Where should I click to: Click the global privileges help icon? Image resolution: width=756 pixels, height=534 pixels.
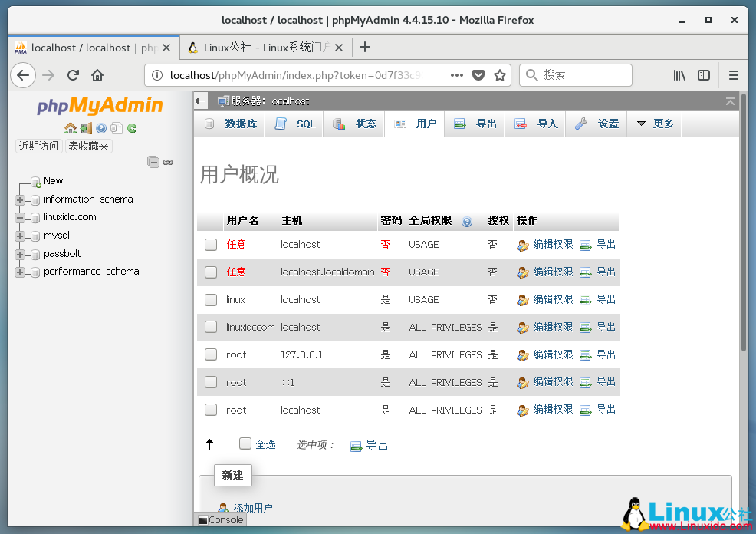[x=467, y=221]
